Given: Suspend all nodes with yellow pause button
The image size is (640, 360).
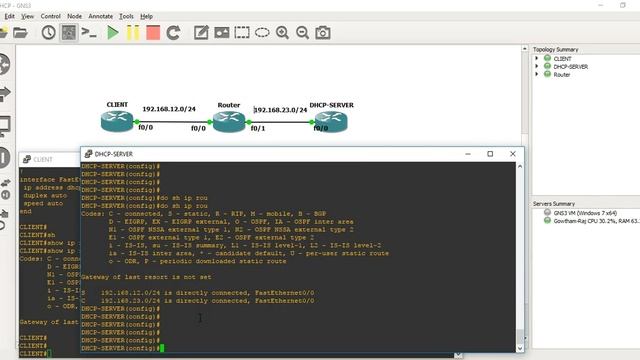Looking at the screenshot, I should [x=133, y=33].
